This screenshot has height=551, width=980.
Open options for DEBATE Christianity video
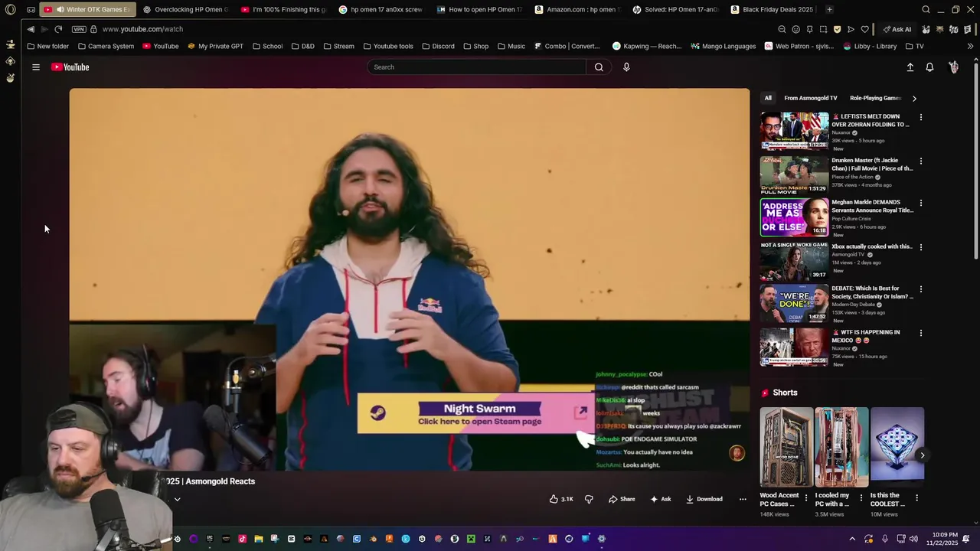tap(921, 289)
